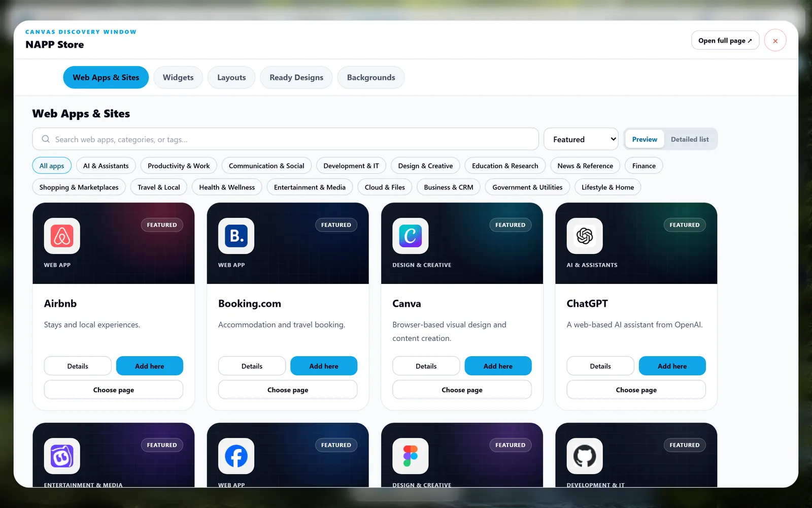Add Airbnb here
The width and height of the screenshot is (812, 508).
tap(149, 366)
